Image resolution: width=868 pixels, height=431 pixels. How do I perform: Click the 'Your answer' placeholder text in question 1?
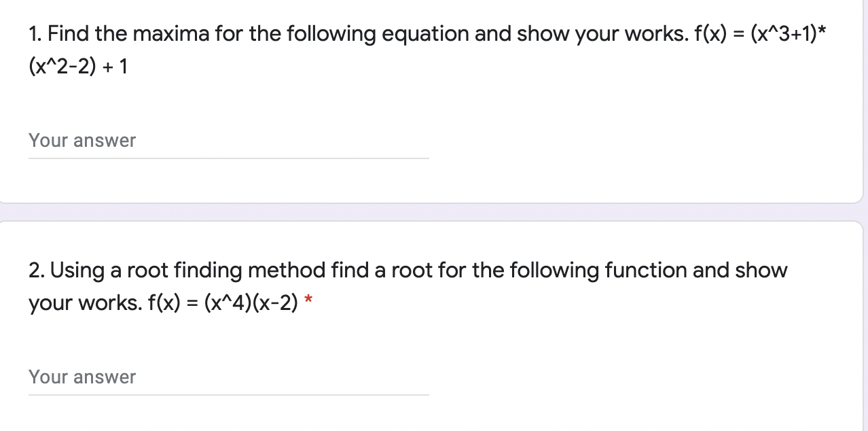[x=82, y=141]
